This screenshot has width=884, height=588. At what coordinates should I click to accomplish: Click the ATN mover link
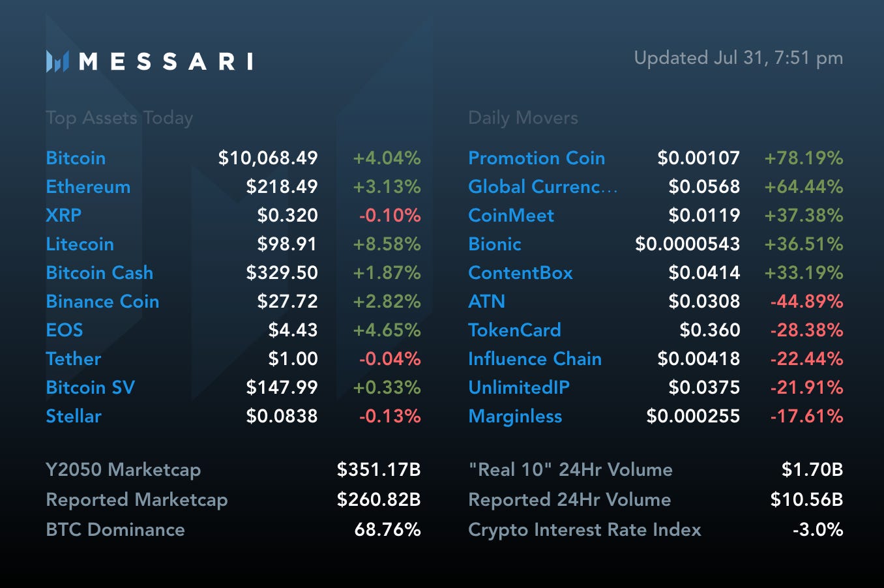coord(486,302)
